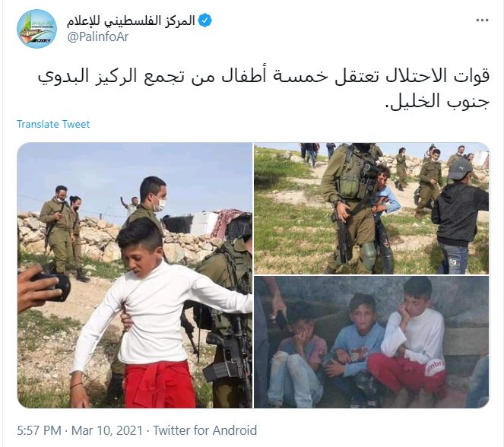The height and width of the screenshot is (447, 504).
Task: Click the Translate Tweet link
Action: pyautogui.click(x=53, y=125)
